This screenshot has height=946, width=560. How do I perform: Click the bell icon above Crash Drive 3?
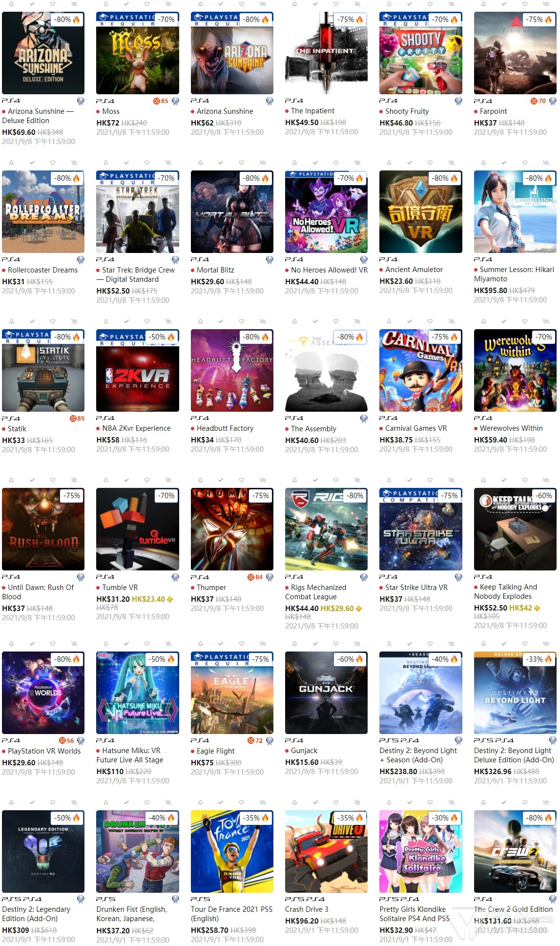pyautogui.click(x=294, y=802)
